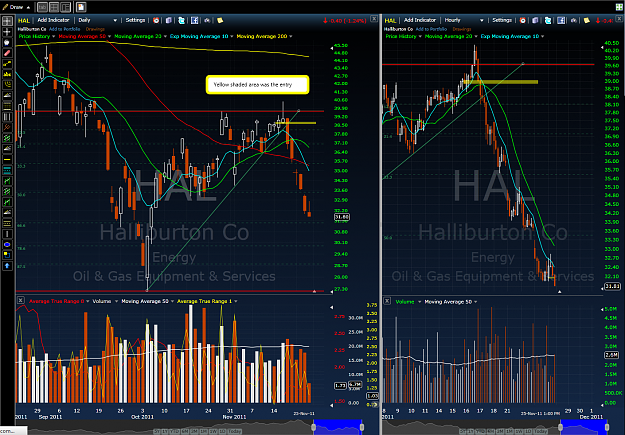Select the trendline drawing tool
Screen dimensions: 625x435
[7, 64]
